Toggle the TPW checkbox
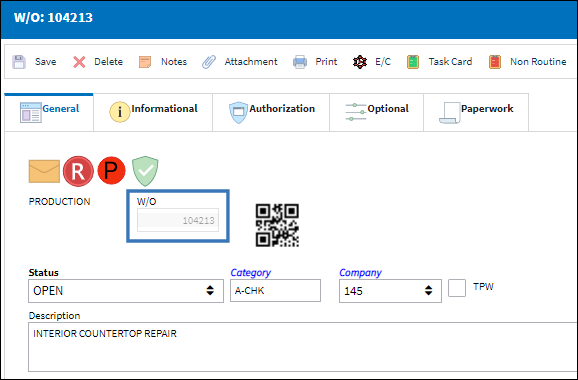 tap(457, 288)
